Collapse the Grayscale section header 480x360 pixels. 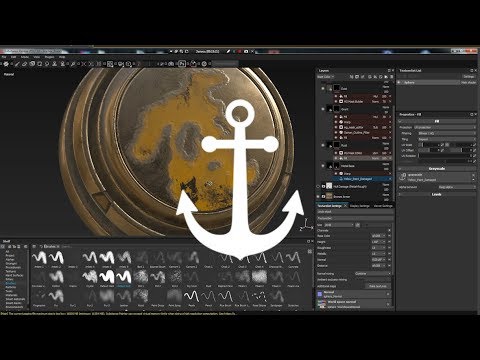pos(437,168)
